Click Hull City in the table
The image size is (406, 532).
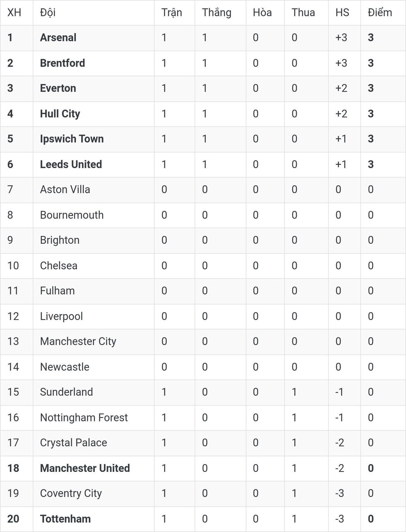[x=60, y=114]
